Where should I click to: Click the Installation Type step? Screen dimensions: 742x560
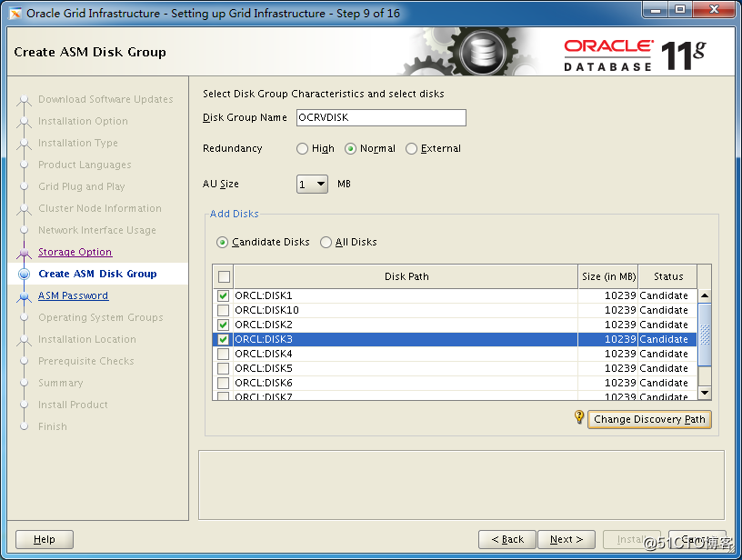[78, 143]
